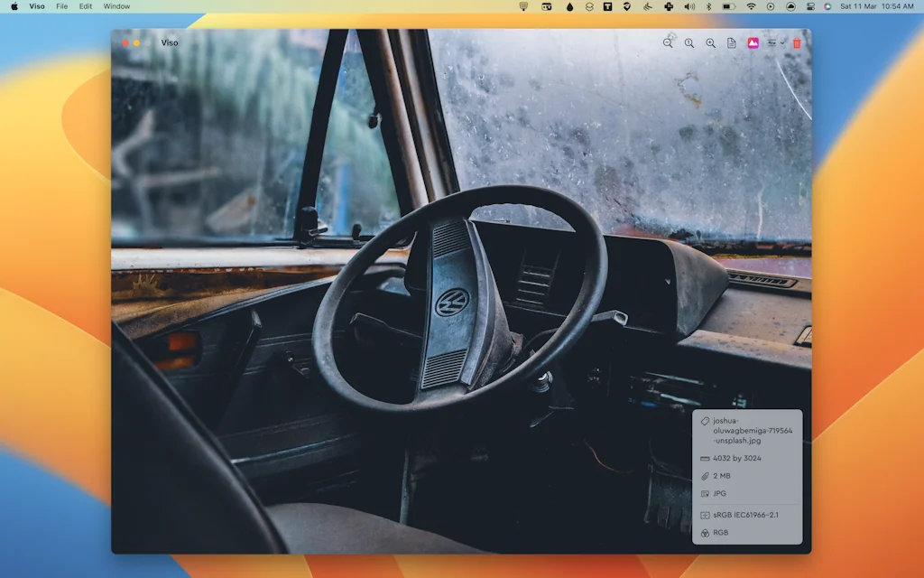Click the JPG format icon in info panel
The image size is (924, 578).
(x=705, y=494)
